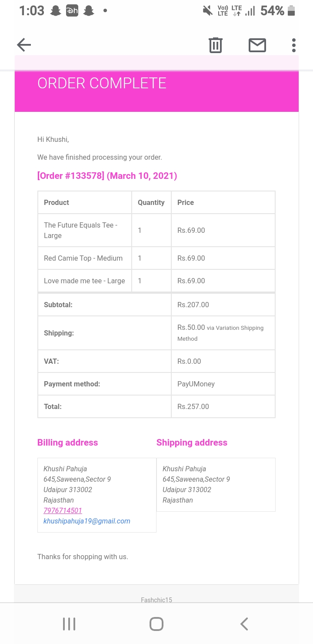Tap the Android recent apps button
The width and height of the screenshot is (313, 644).
click(x=69, y=624)
